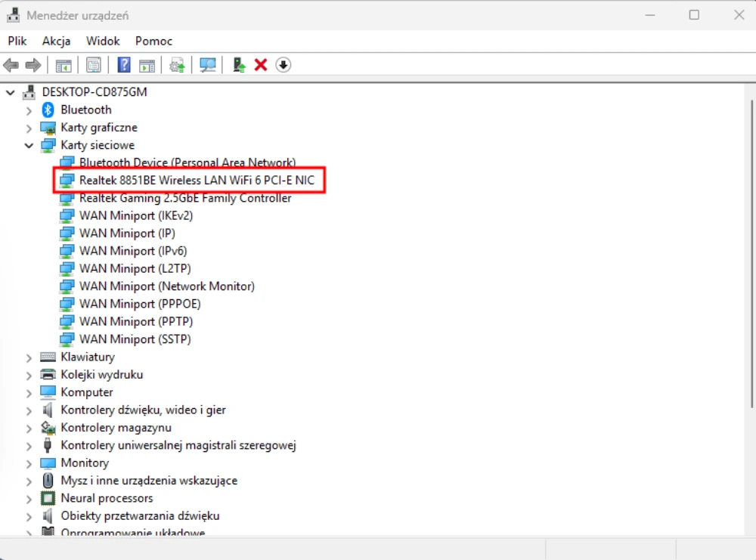Go back with the toolbar back arrow

pyautogui.click(x=11, y=65)
